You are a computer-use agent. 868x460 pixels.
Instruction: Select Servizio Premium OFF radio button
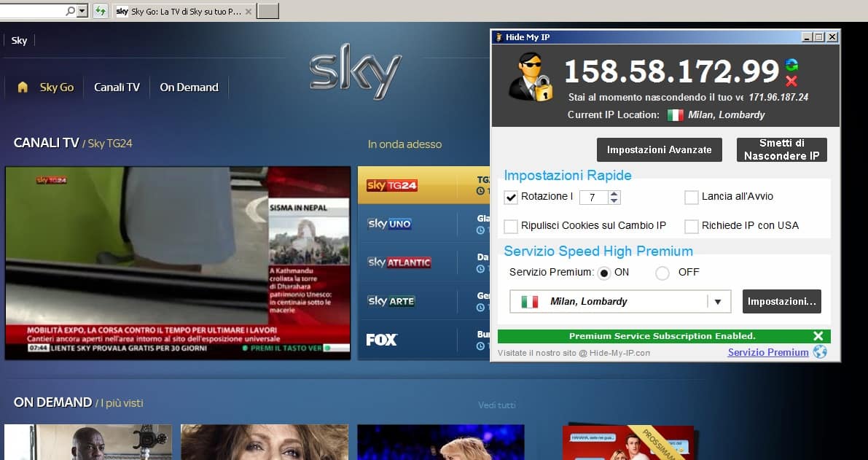662,273
